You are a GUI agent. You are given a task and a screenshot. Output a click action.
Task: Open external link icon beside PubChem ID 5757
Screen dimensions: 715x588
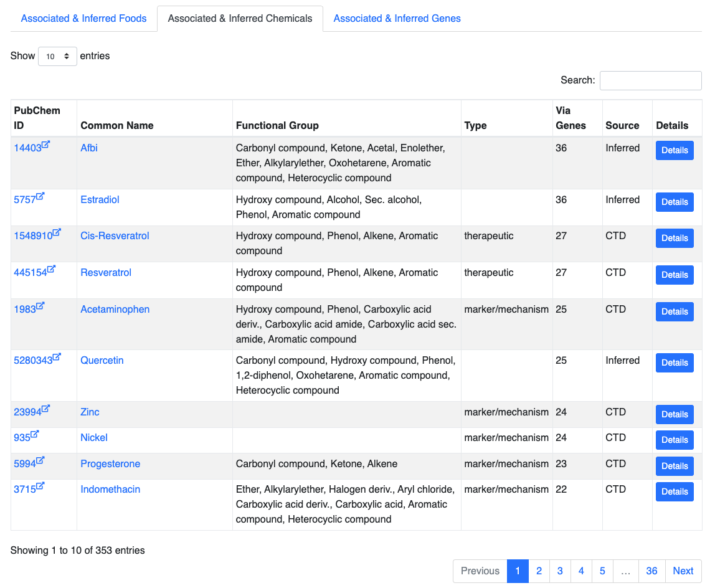click(40, 197)
